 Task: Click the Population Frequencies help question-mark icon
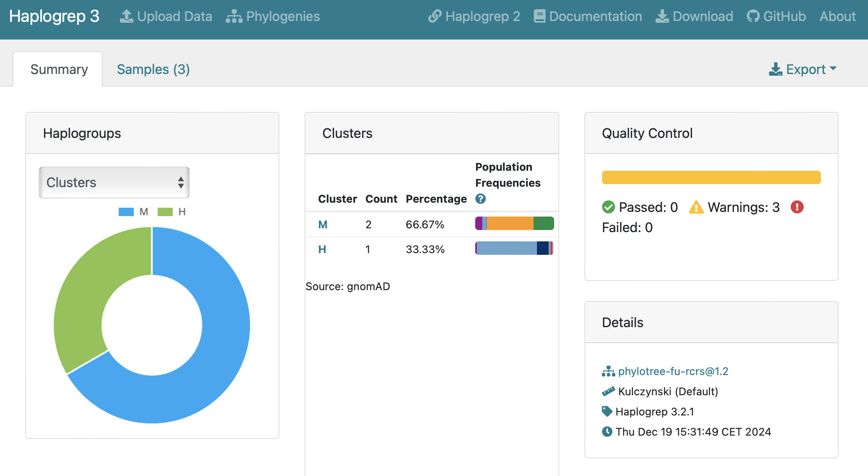480,198
